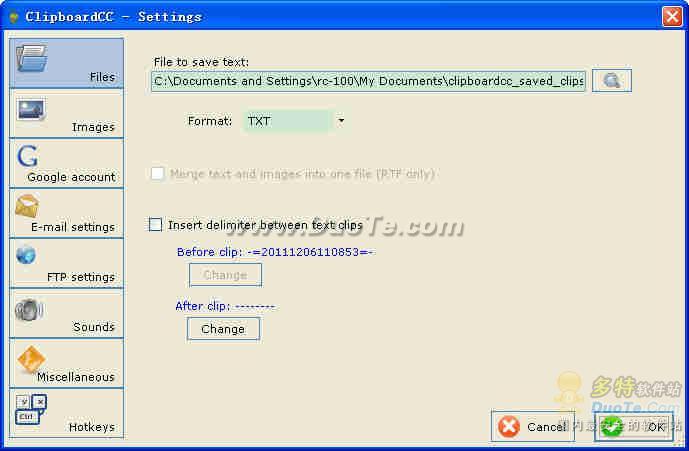Image resolution: width=689 pixels, height=451 pixels.
Task: Click the File to save text path field
Action: pyautogui.click(x=368, y=81)
